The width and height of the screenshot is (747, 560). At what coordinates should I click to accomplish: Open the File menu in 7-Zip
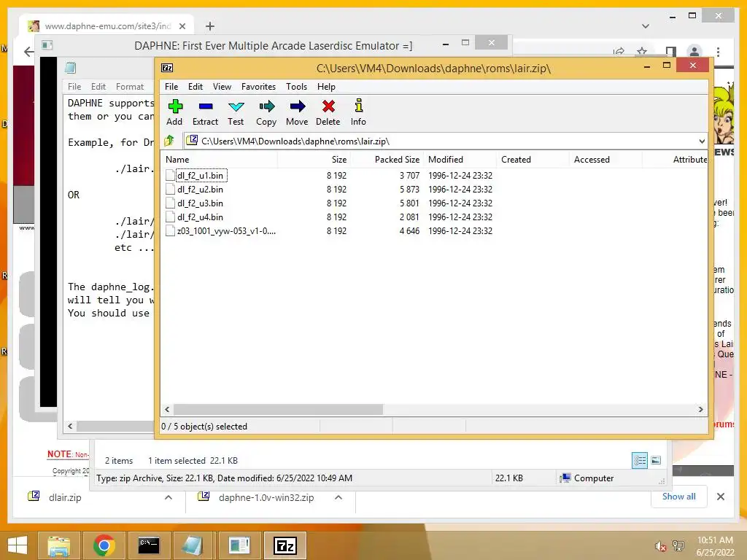click(171, 87)
